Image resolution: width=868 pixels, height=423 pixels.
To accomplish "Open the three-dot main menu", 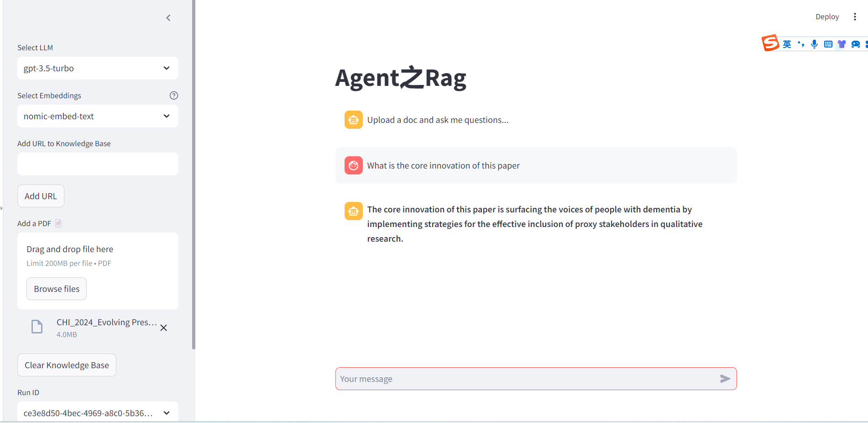I will [855, 17].
